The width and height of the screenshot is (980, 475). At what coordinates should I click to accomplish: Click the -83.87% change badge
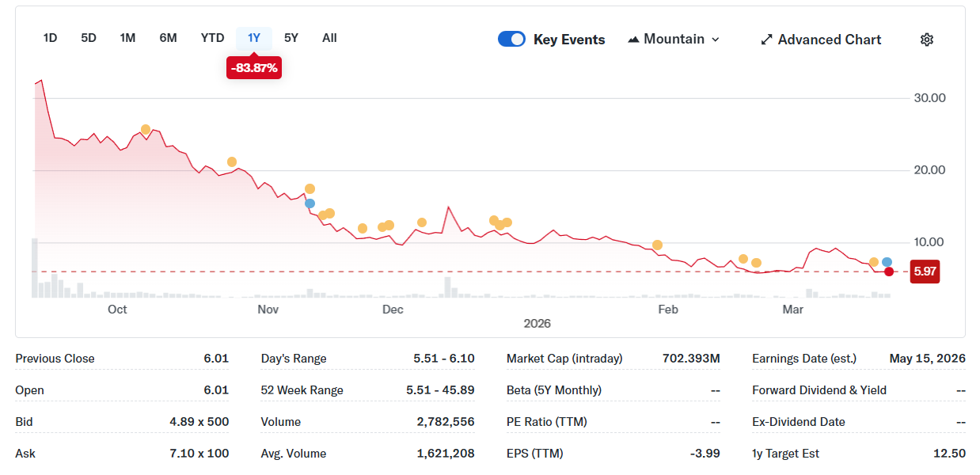point(254,68)
